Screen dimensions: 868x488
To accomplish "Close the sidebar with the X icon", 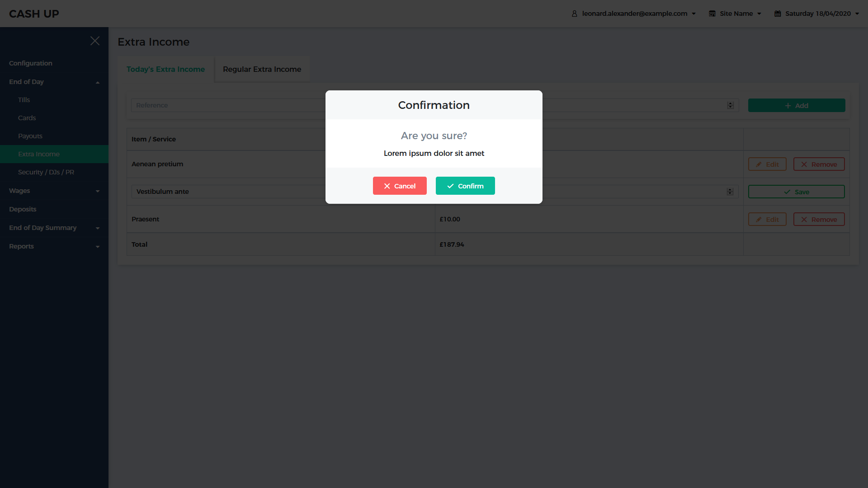I will click(95, 41).
